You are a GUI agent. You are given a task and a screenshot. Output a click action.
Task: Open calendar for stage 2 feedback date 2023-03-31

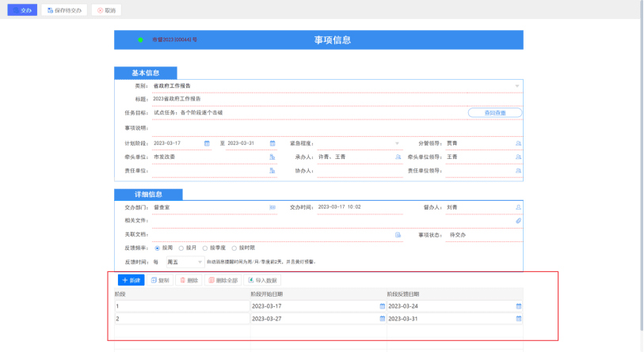(518, 319)
